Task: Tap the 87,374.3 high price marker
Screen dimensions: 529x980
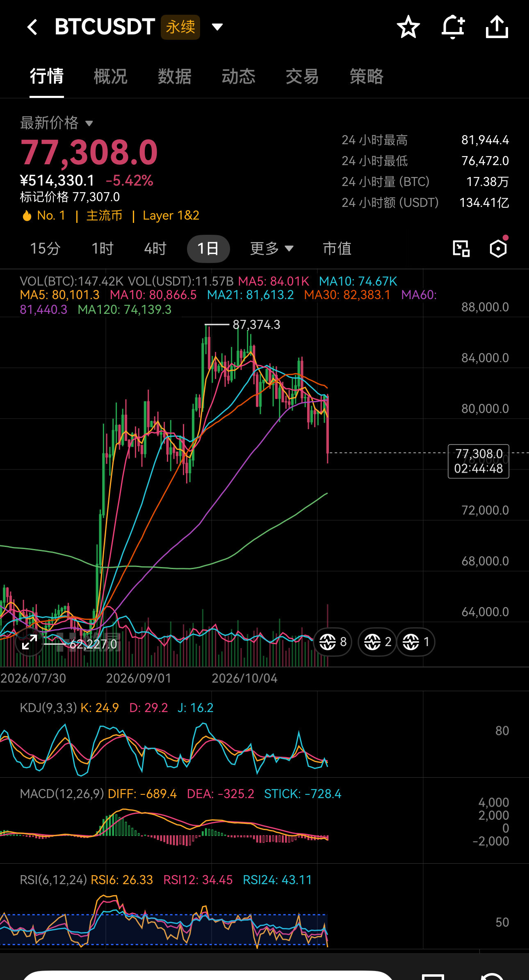Action: tap(256, 325)
